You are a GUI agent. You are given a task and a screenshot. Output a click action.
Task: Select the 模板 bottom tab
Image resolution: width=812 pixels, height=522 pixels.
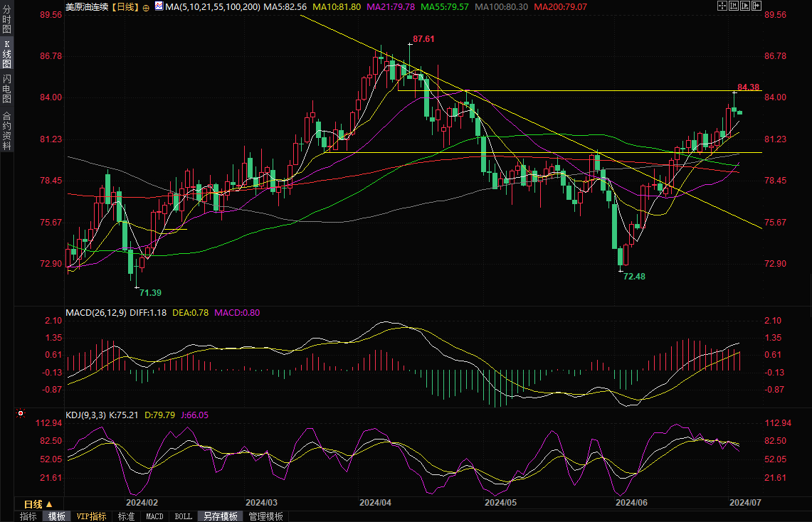(x=56, y=516)
